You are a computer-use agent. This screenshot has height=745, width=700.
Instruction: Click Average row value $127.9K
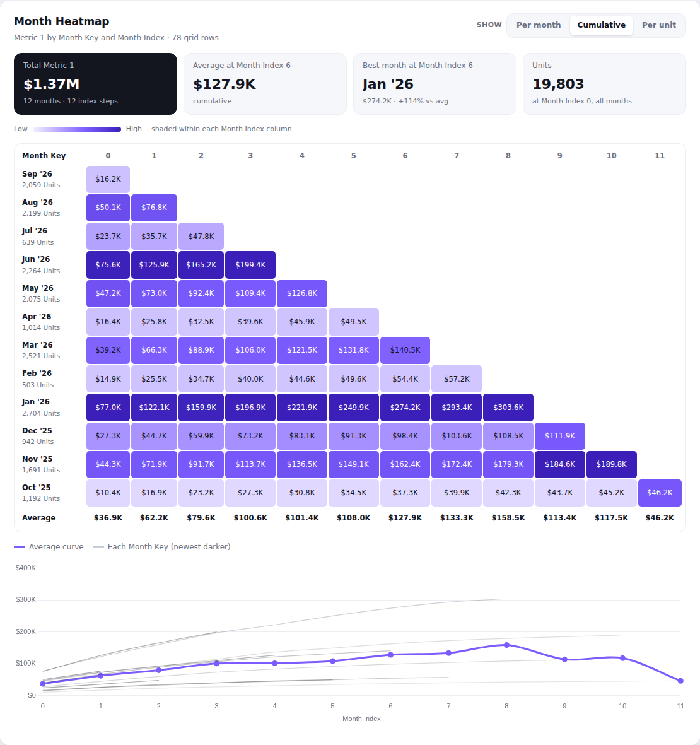click(x=405, y=518)
